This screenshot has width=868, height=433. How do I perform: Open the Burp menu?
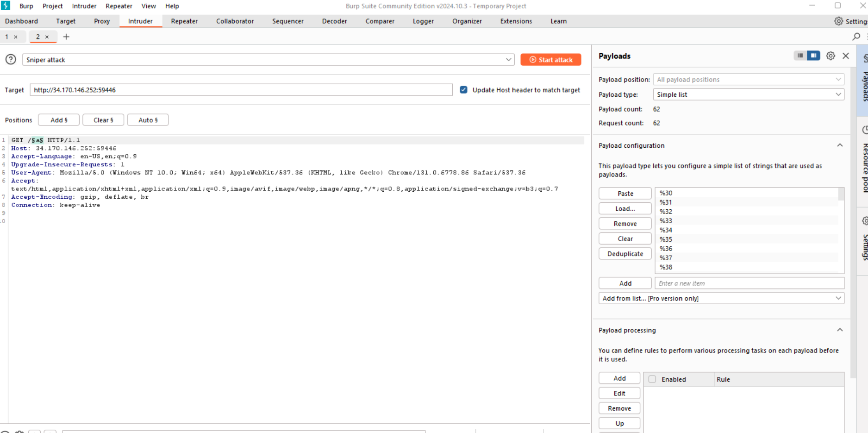26,6
